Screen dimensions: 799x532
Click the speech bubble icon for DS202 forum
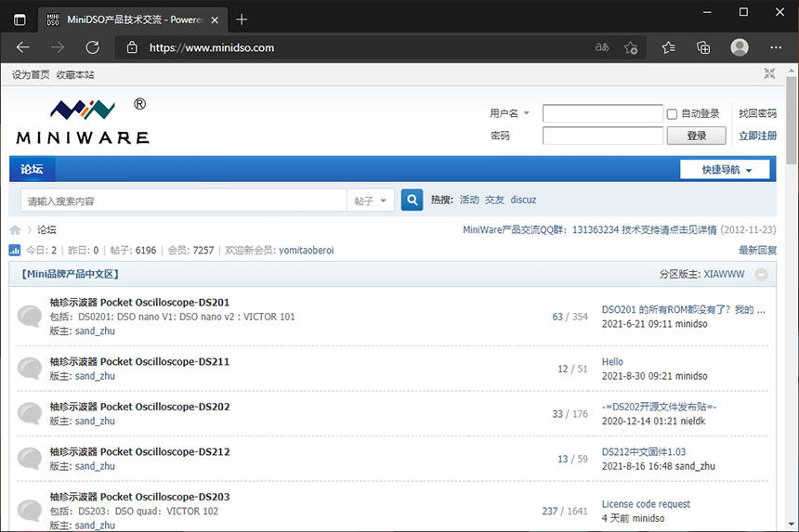click(30, 413)
